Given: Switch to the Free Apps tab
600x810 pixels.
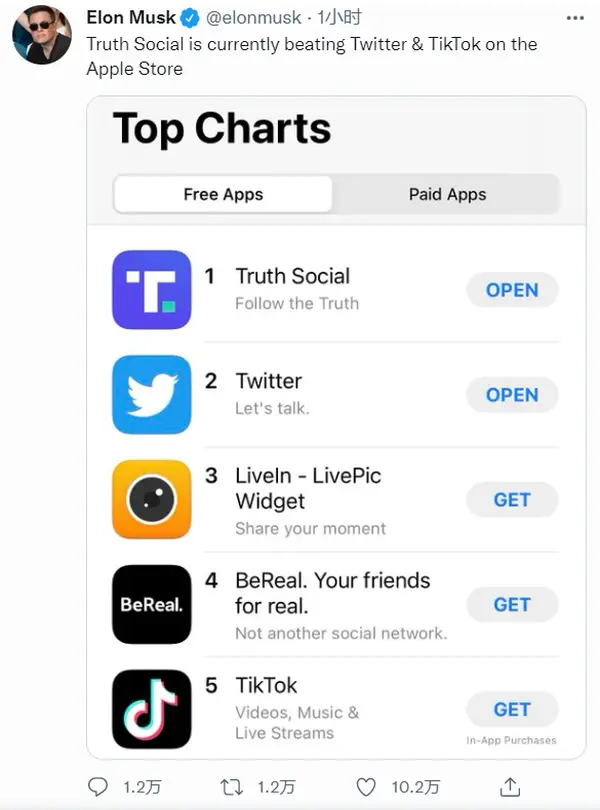Looking at the screenshot, I should [x=223, y=195].
